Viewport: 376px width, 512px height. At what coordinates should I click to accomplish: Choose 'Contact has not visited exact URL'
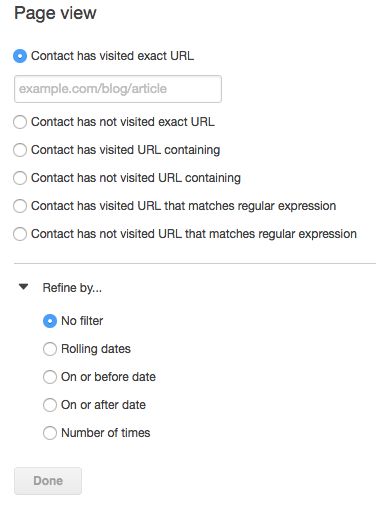tap(20, 122)
